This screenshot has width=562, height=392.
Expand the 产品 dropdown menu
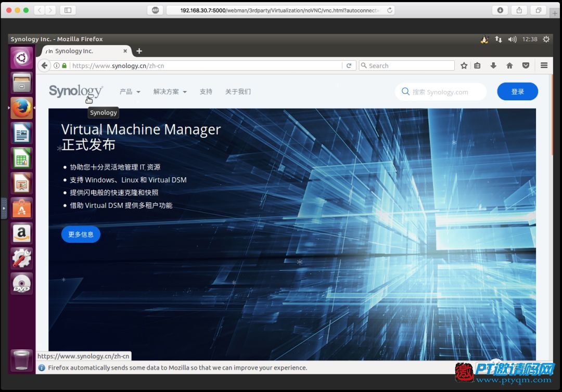pyautogui.click(x=130, y=92)
